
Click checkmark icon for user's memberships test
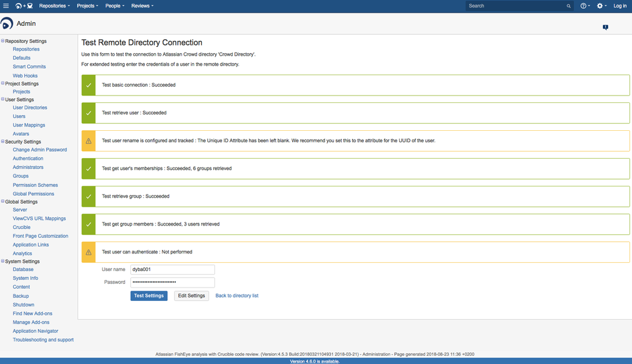[x=89, y=169]
